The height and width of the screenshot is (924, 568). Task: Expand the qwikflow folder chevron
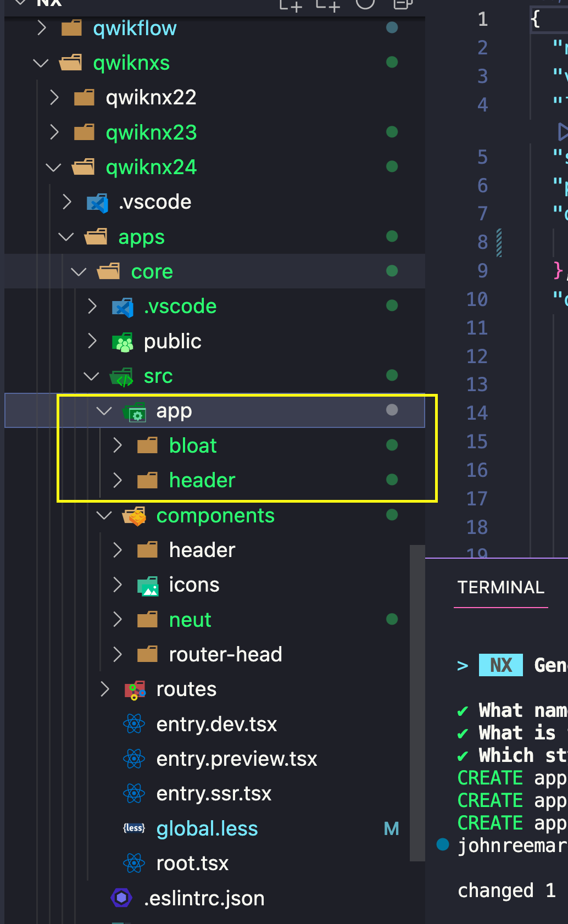pyautogui.click(x=41, y=27)
